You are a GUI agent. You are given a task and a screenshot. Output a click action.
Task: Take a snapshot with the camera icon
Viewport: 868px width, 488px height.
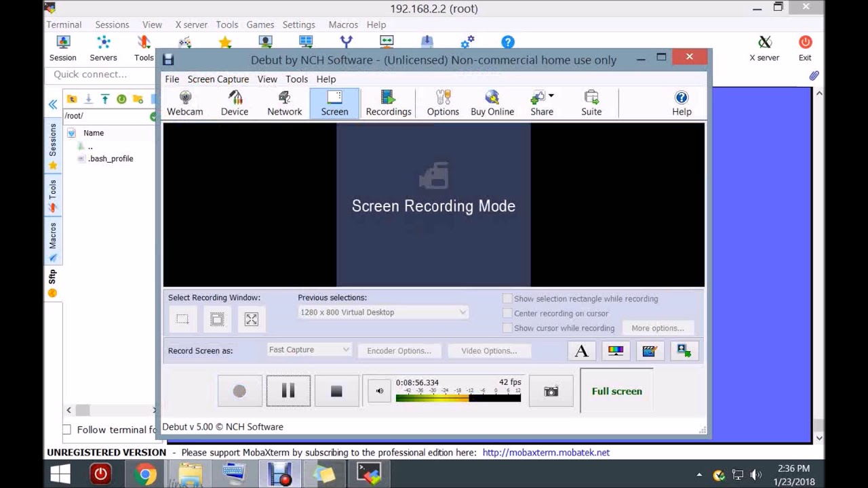click(x=551, y=391)
